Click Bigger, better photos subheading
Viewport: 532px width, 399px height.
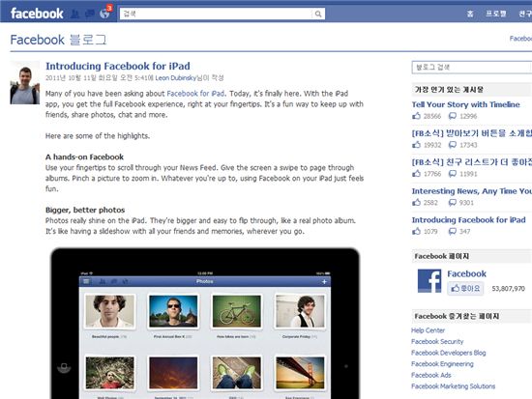tap(85, 210)
